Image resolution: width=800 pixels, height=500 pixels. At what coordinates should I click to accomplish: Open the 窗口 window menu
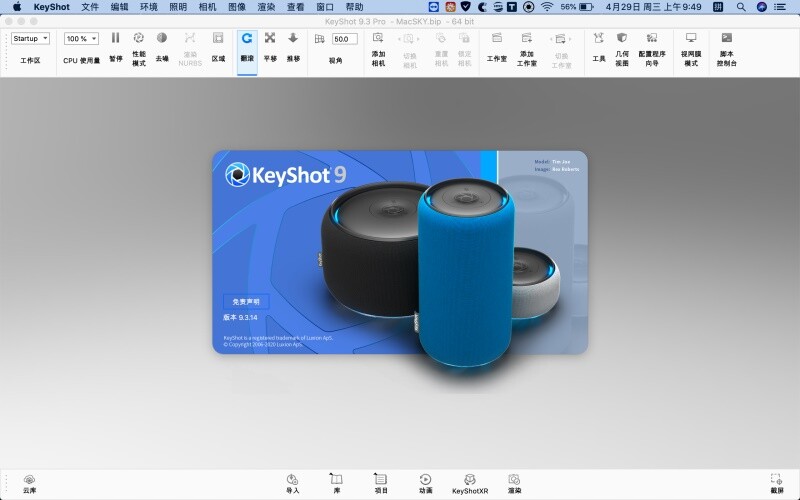(324, 7)
